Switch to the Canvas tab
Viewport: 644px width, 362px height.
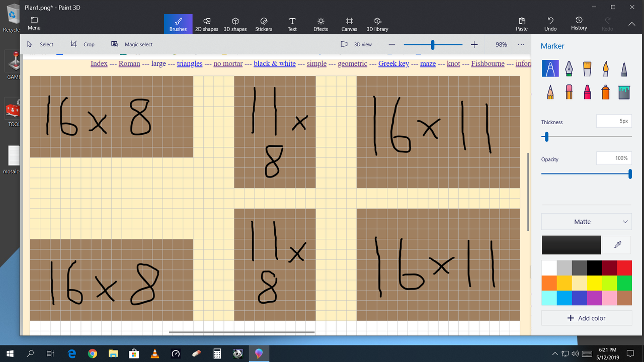coord(349,24)
